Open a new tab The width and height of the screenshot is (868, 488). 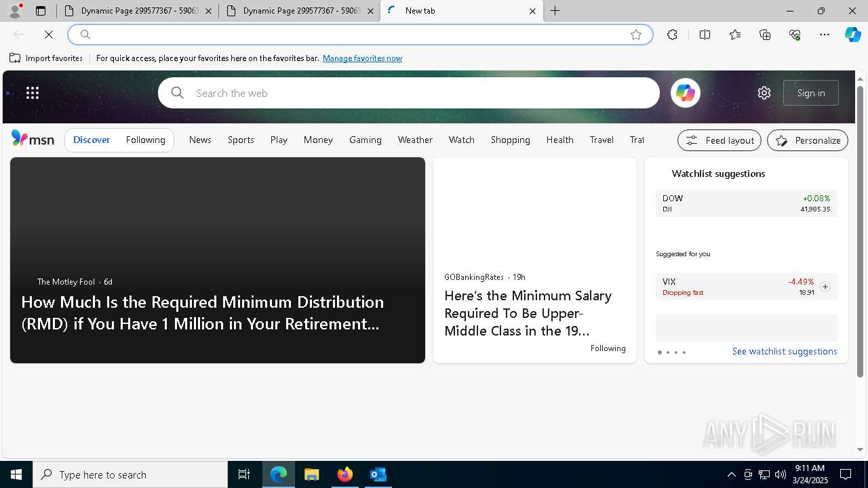click(x=555, y=11)
